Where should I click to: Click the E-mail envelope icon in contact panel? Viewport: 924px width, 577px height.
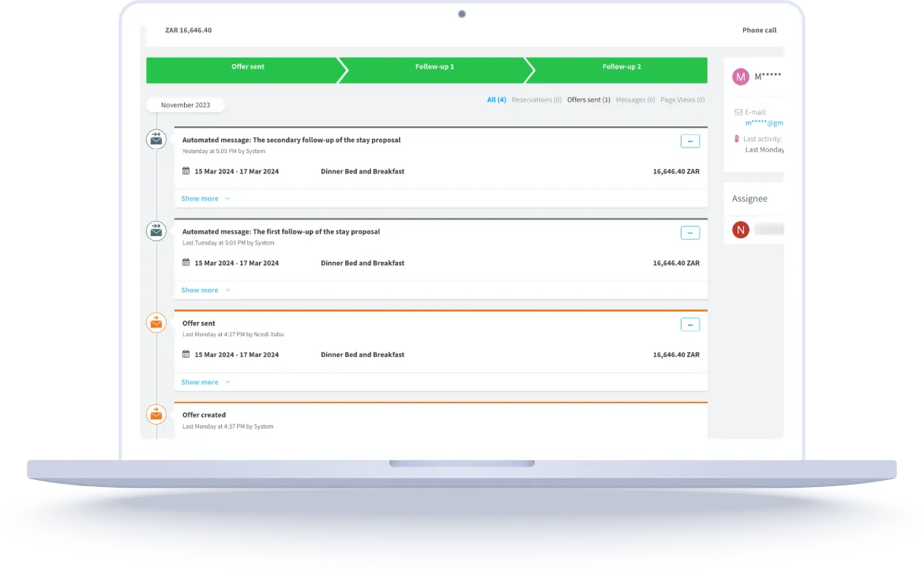click(x=738, y=112)
